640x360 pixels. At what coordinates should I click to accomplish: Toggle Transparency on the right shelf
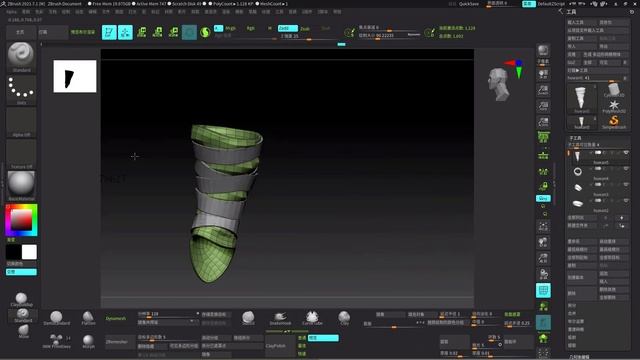click(x=543, y=307)
